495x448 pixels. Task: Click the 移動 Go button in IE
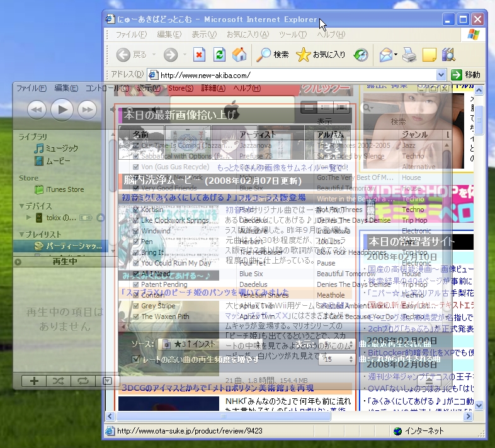point(466,75)
